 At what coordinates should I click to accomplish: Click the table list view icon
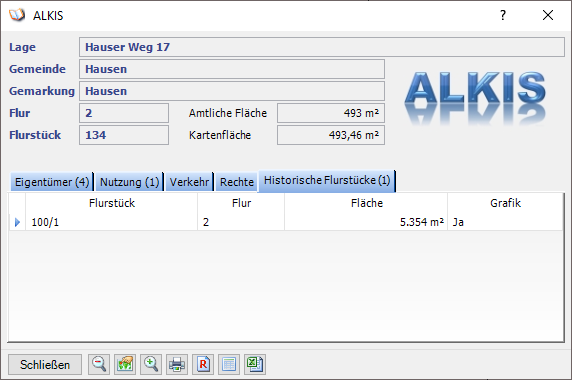point(229,364)
